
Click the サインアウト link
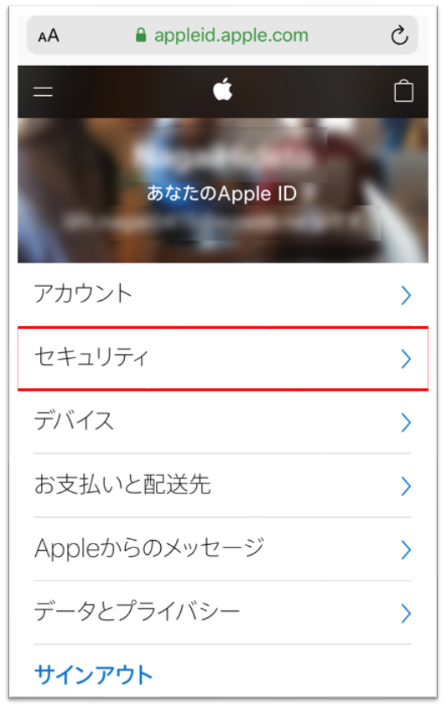tap(93, 675)
